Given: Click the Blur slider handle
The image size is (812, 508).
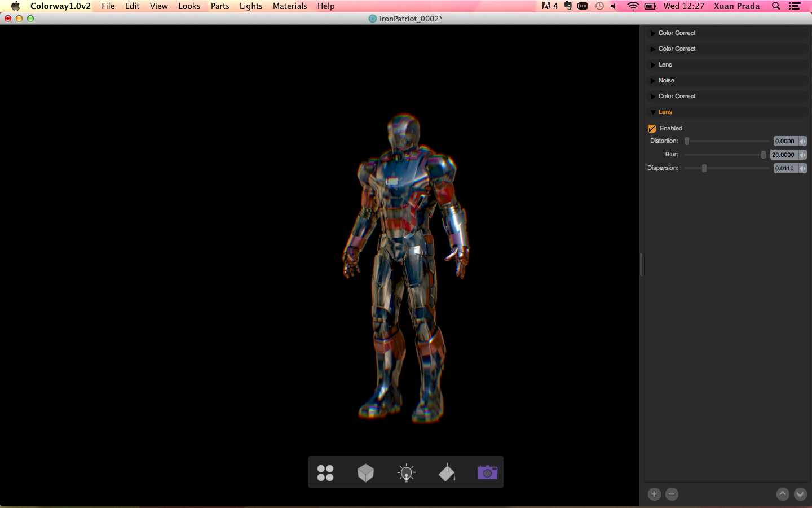Looking at the screenshot, I should [764, 155].
